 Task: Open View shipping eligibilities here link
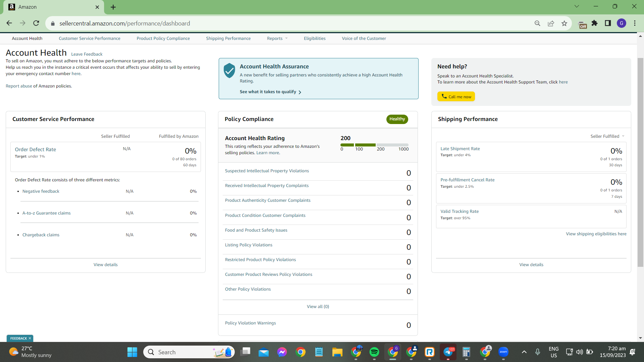(596, 234)
